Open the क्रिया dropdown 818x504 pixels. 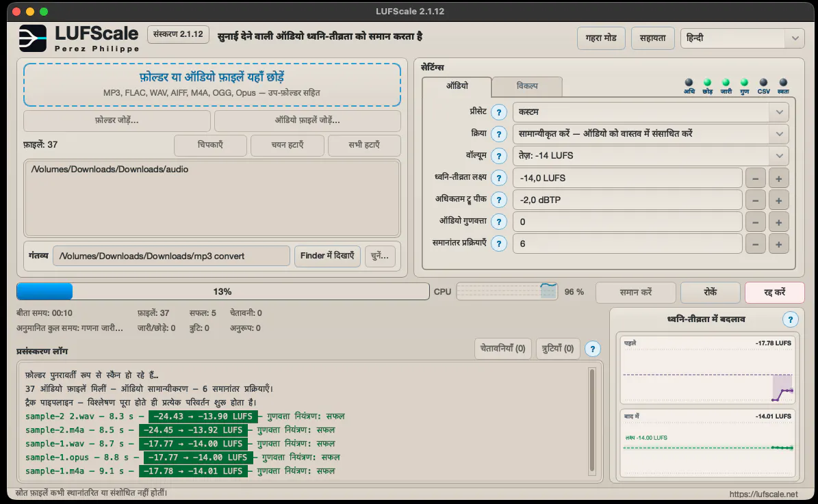[650, 134]
